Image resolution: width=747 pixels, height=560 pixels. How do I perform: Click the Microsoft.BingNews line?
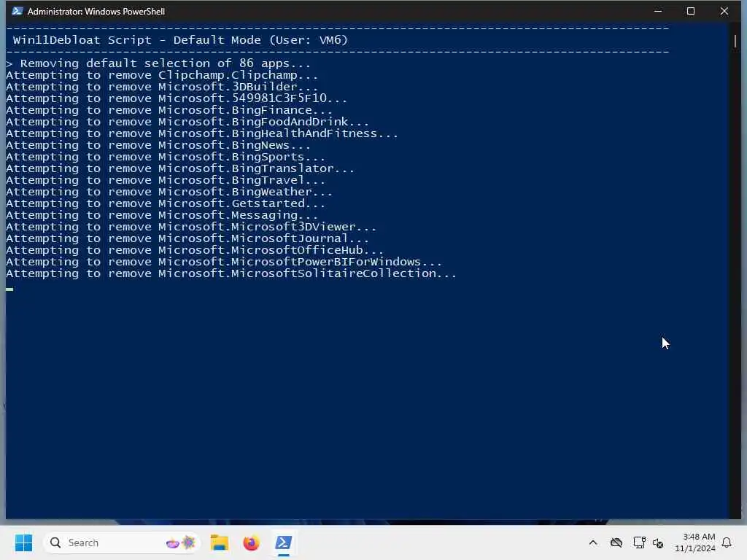click(x=158, y=145)
